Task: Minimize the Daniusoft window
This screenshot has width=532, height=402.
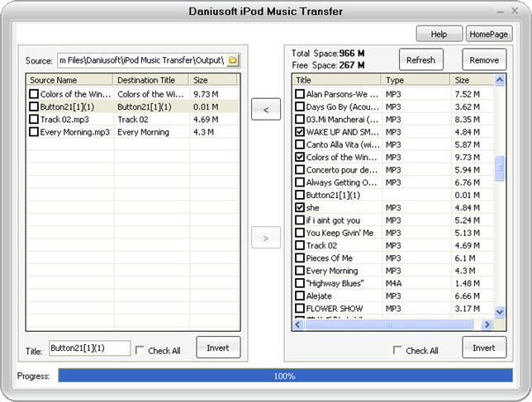Action: pyautogui.click(x=500, y=12)
